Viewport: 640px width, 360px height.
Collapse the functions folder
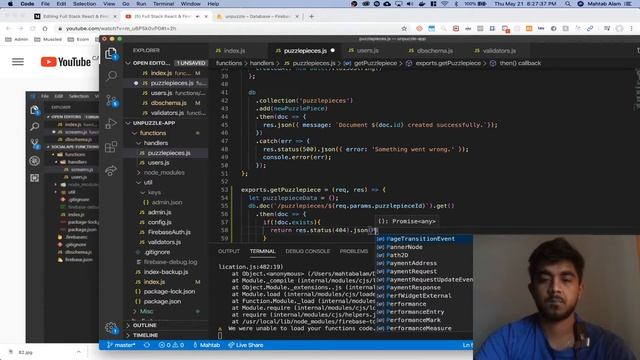tap(134, 133)
